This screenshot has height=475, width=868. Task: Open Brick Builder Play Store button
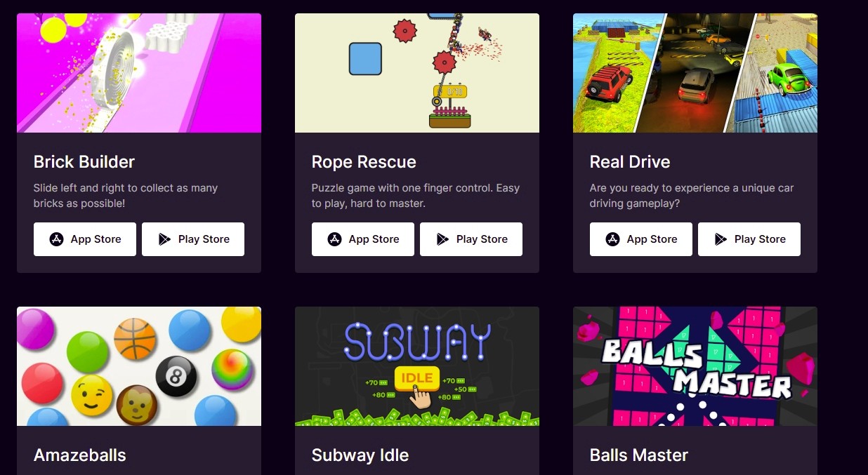pos(193,239)
